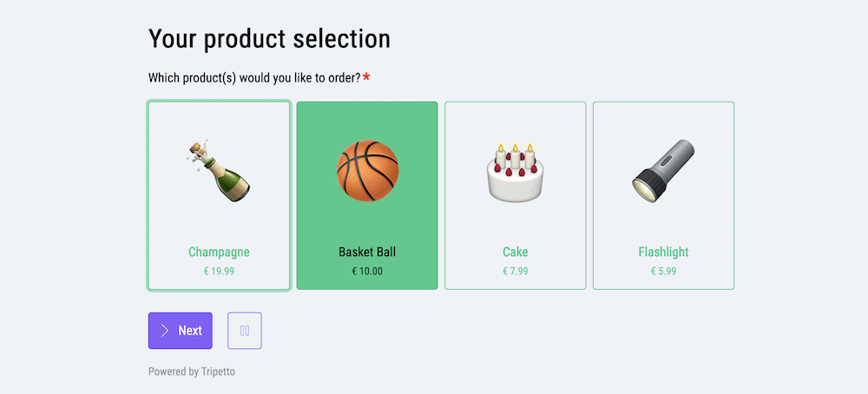The image size is (868, 394).
Task: Click the flashlight emoji image
Action: 663,169
